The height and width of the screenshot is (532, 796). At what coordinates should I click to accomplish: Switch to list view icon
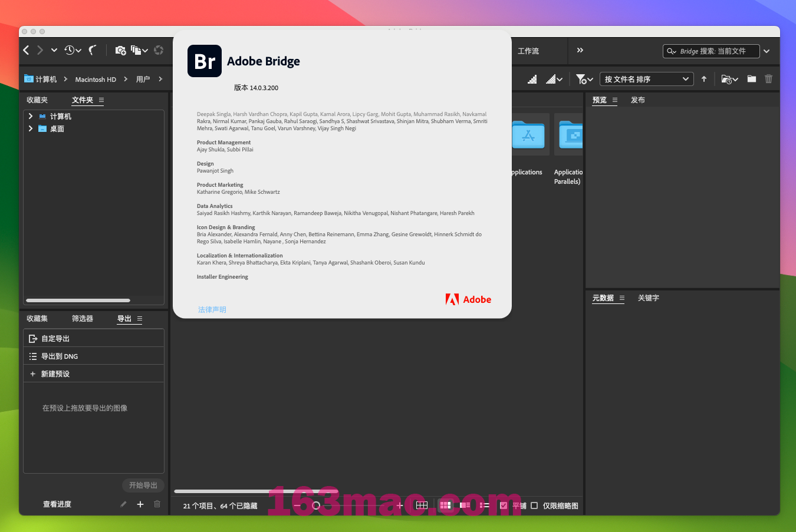coord(485,505)
